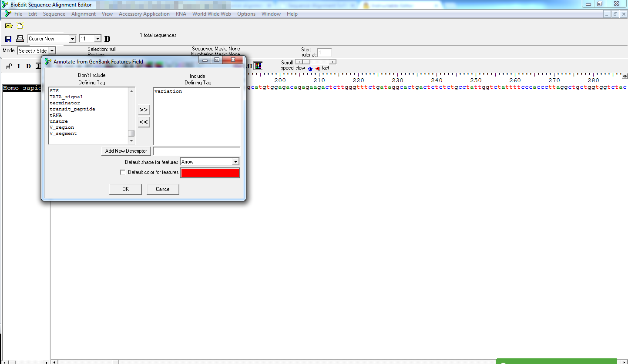This screenshot has height=364, width=628.
Task: Open the View menu
Action: (107, 14)
